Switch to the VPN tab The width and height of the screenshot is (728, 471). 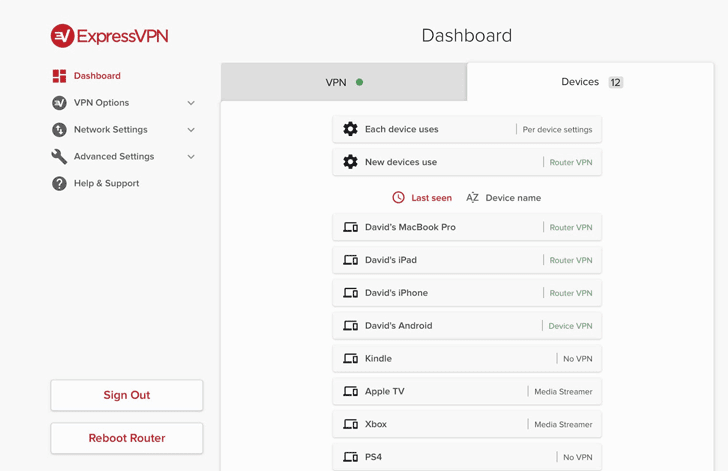pos(344,82)
